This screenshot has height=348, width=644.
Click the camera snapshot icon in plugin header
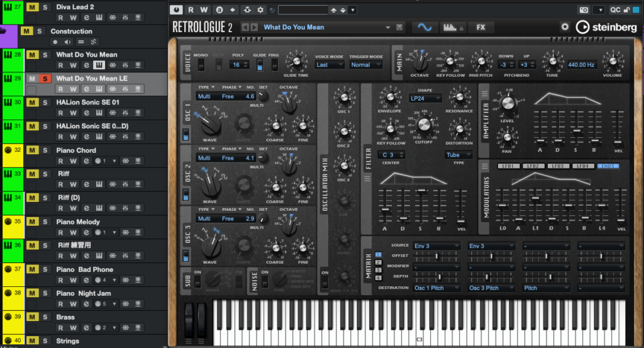tap(584, 10)
